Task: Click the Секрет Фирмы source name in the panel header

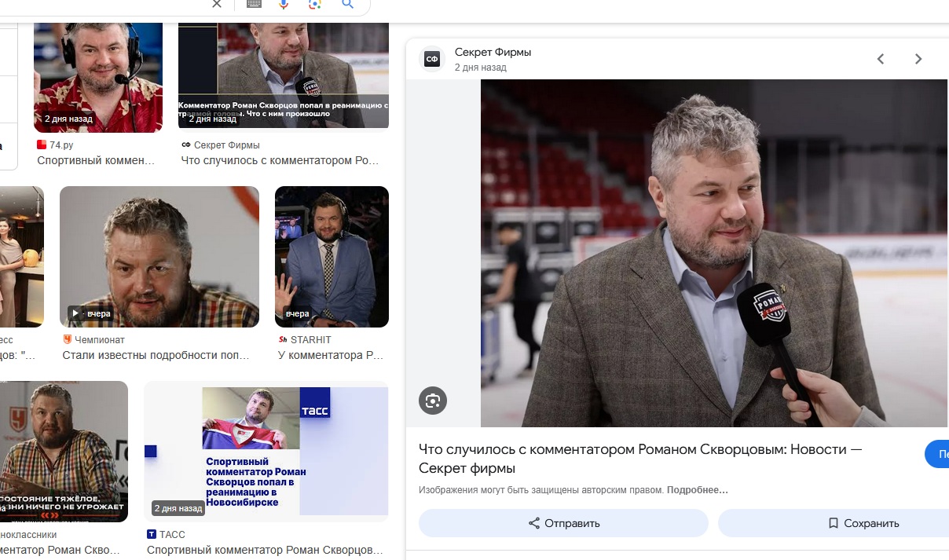Action: click(x=493, y=53)
